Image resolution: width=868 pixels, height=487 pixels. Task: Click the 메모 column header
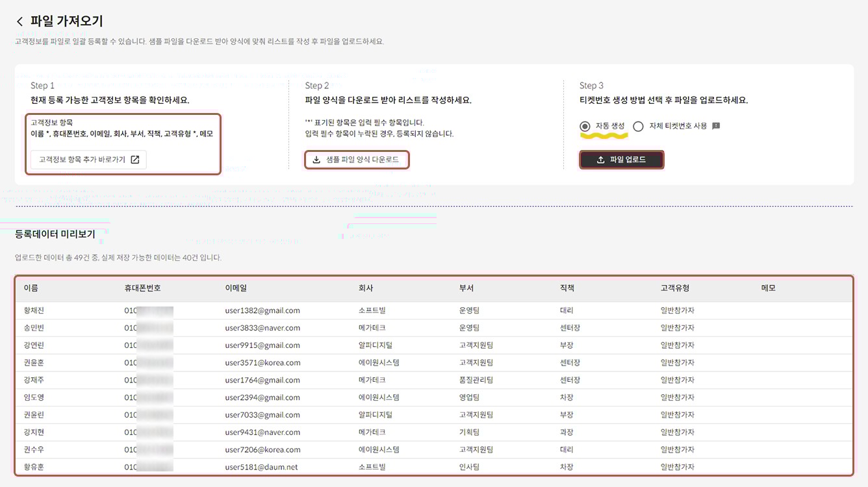click(768, 288)
